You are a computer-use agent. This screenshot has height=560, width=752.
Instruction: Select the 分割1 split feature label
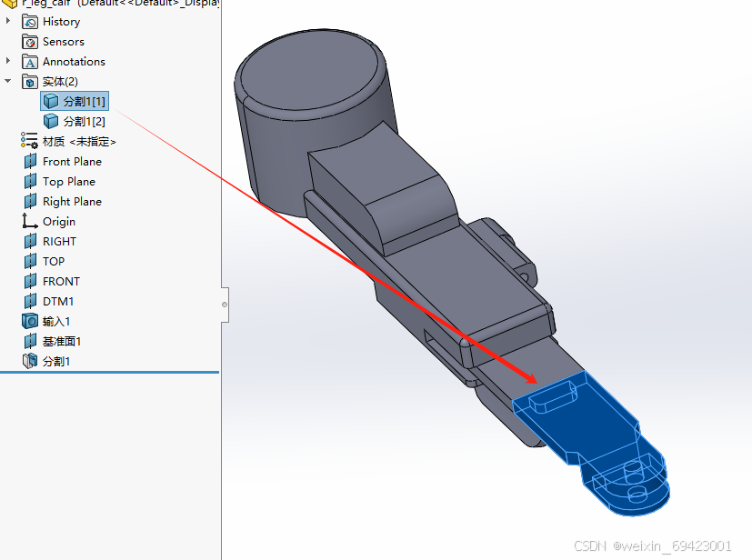click(x=56, y=362)
